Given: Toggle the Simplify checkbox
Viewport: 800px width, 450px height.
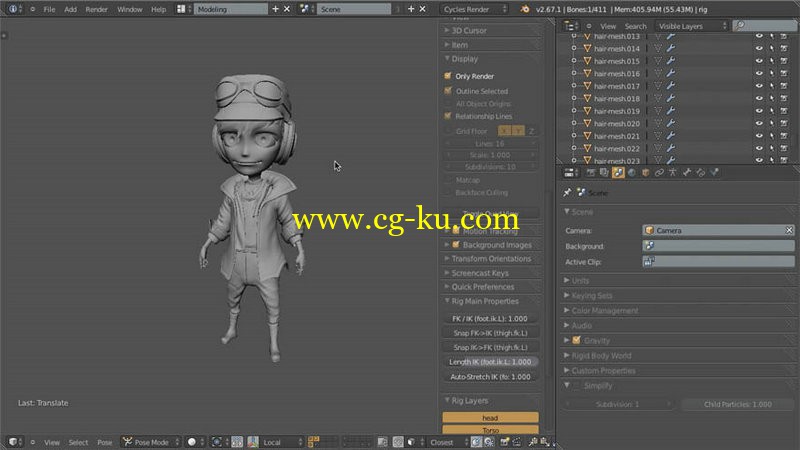Looking at the screenshot, I should pyautogui.click(x=576, y=386).
